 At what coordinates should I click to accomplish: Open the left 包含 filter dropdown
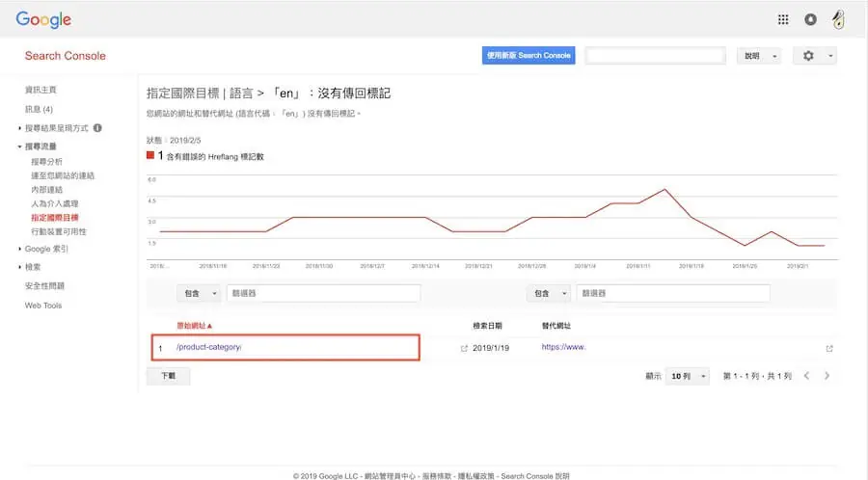click(199, 293)
